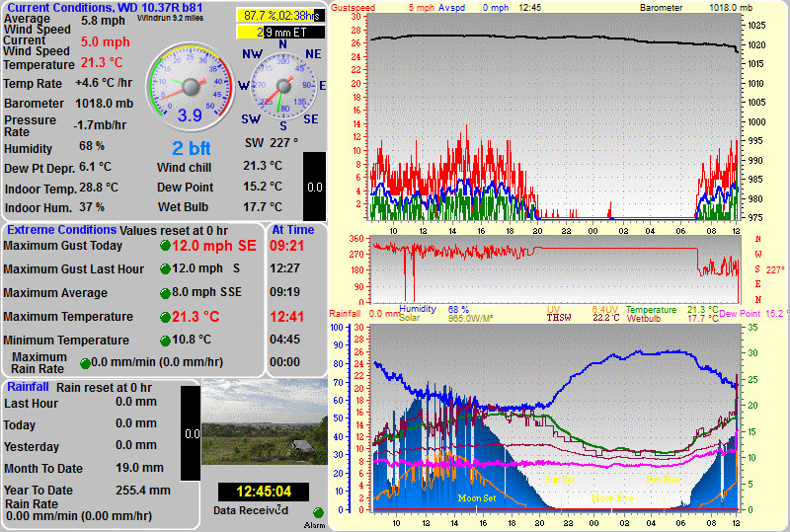Click the 04:45 minimum temperature time
This screenshot has width=790, height=532.
click(x=284, y=340)
